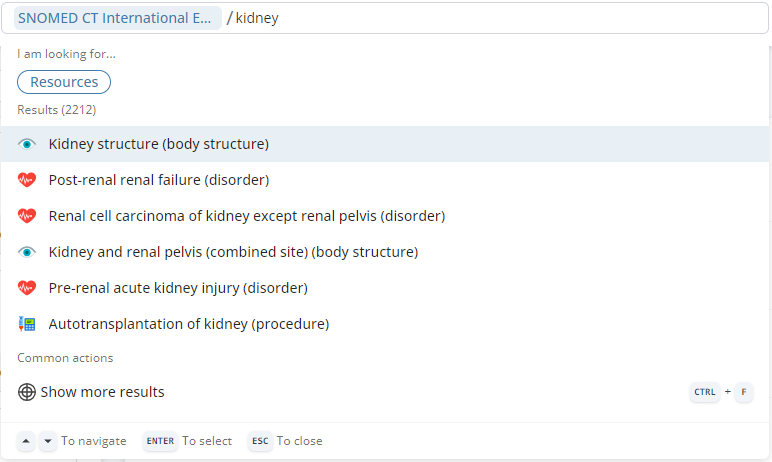Click eye icon beside Kidney and renal pelvis
This screenshot has width=772, height=462.
pos(27,252)
